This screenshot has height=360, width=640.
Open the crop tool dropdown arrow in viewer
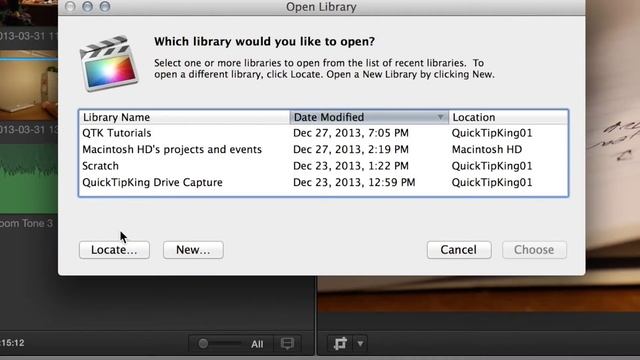[360, 344]
